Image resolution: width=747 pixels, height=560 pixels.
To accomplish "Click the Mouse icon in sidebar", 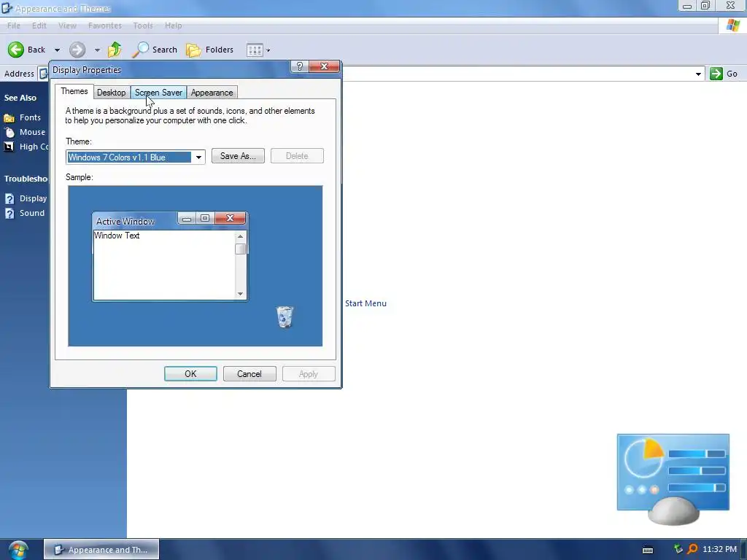I will pyautogui.click(x=9, y=133).
